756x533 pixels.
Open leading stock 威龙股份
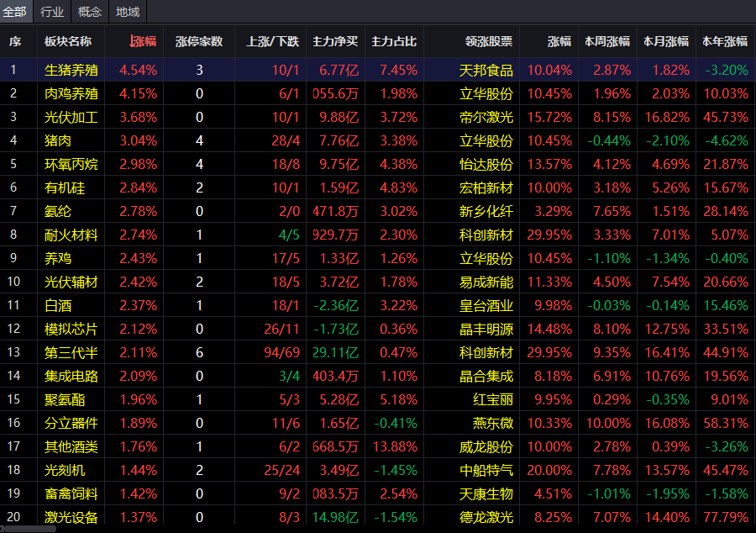point(486,446)
